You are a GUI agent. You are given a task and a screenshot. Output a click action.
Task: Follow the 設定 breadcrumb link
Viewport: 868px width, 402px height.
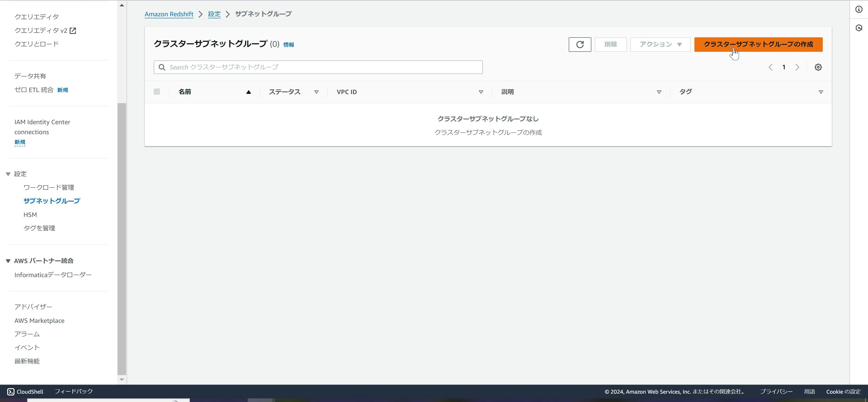tap(214, 14)
